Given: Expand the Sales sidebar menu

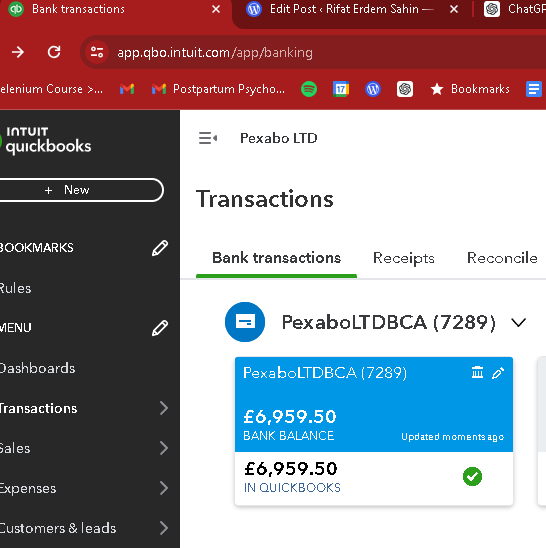Looking at the screenshot, I should coord(164,448).
